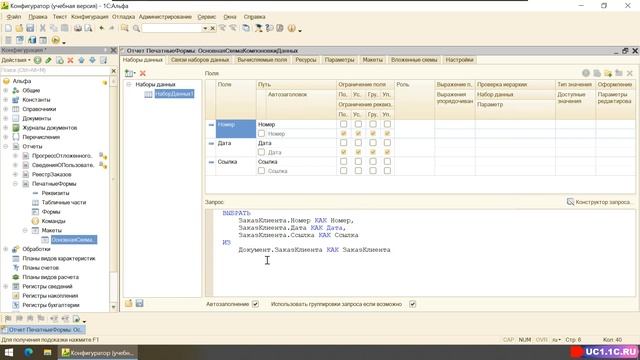Toggle Использовать группировки запроса checkbox
Image resolution: width=640 pixels, height=360 pixels.
[413, 304]
